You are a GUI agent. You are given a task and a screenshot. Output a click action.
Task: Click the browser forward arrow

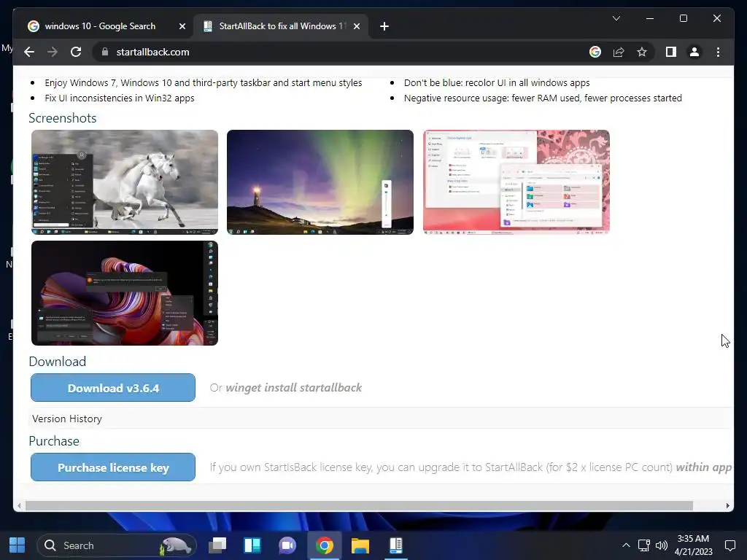click(x=53, y=52)
